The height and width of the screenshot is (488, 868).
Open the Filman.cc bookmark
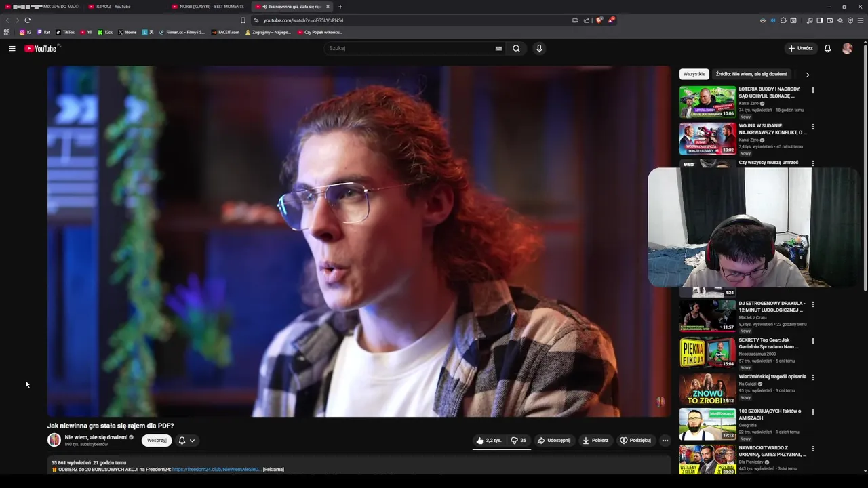point(182,32)
